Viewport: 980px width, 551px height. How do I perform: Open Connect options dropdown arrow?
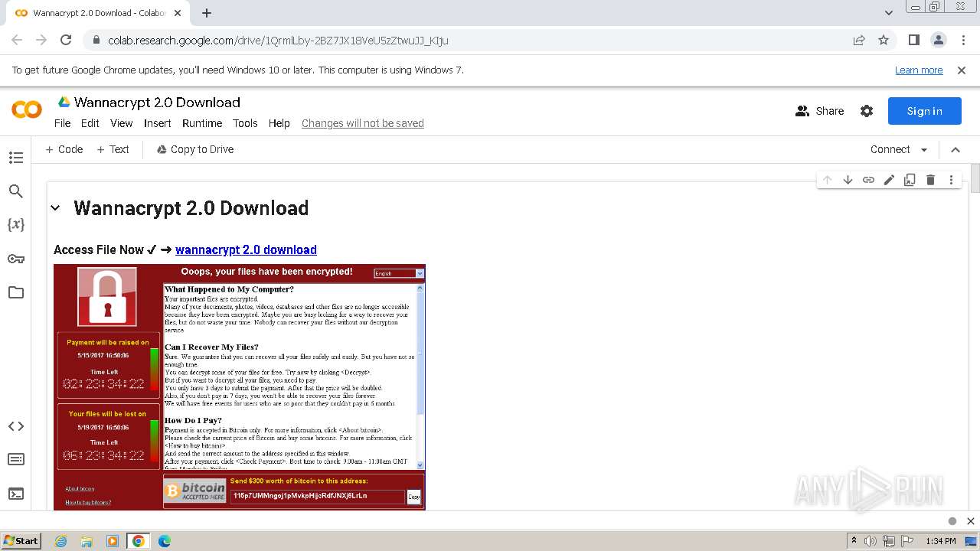tap(924, 149)
